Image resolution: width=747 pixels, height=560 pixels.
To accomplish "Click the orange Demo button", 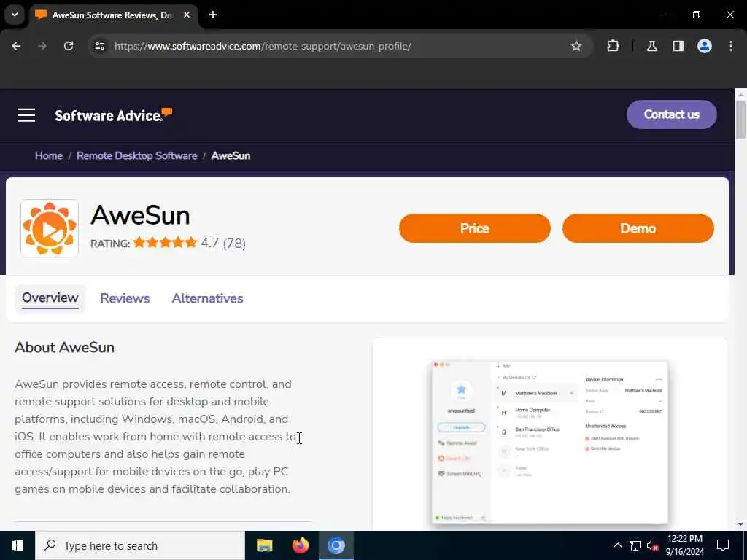I will pyautogui.click(x=638, y=228).
